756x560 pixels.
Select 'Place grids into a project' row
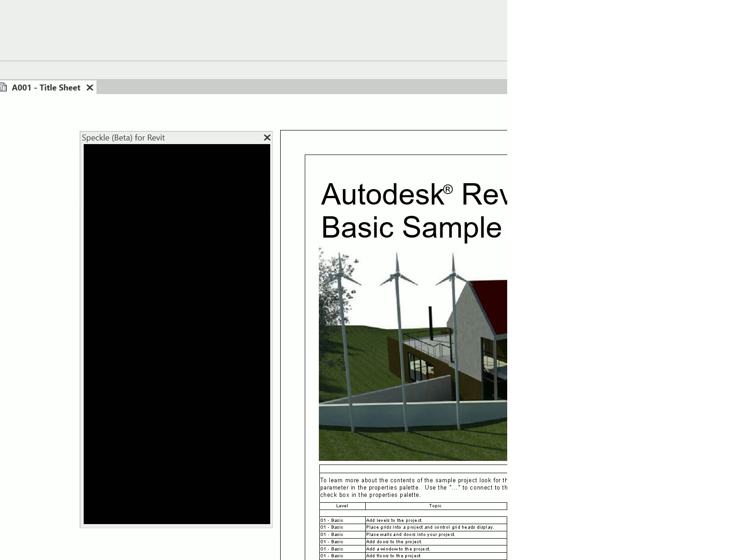(x=413, y=527)
